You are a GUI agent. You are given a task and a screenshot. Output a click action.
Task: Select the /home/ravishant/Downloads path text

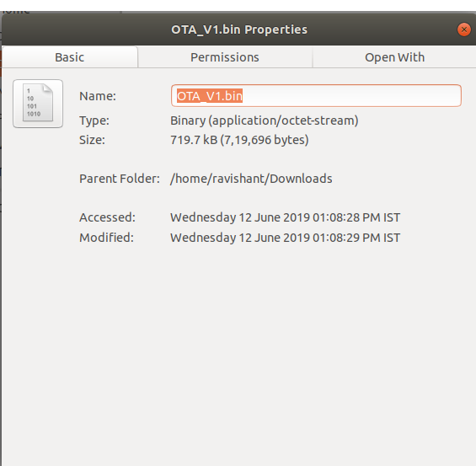point(251,179)
